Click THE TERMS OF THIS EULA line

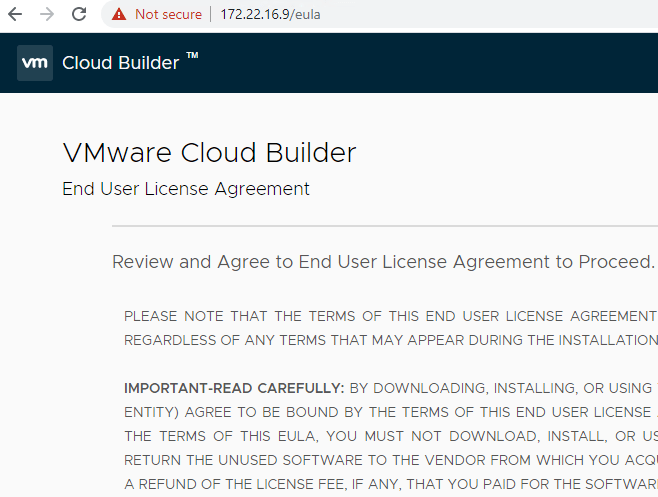(391, 436)
